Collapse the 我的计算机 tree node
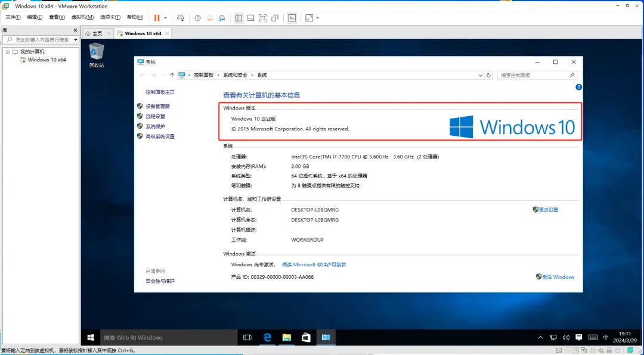This screenshot has height=355, width=644. coord(7,52)
